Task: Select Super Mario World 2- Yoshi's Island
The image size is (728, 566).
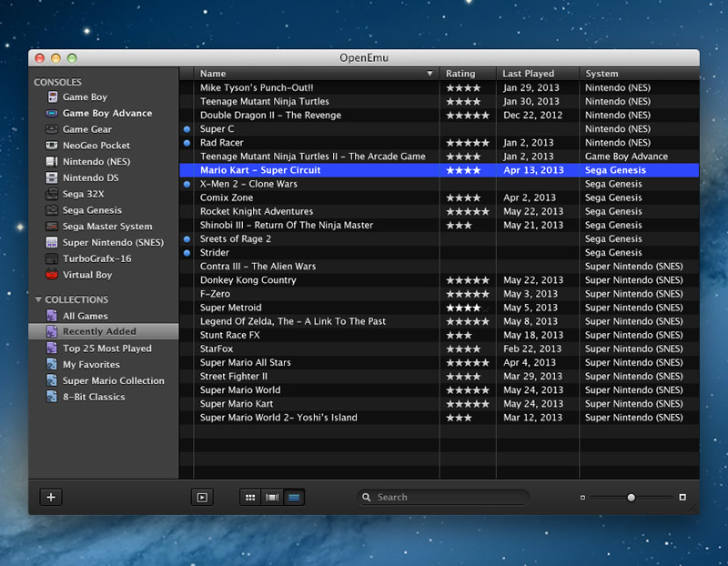Action: [x=278, y=418]
